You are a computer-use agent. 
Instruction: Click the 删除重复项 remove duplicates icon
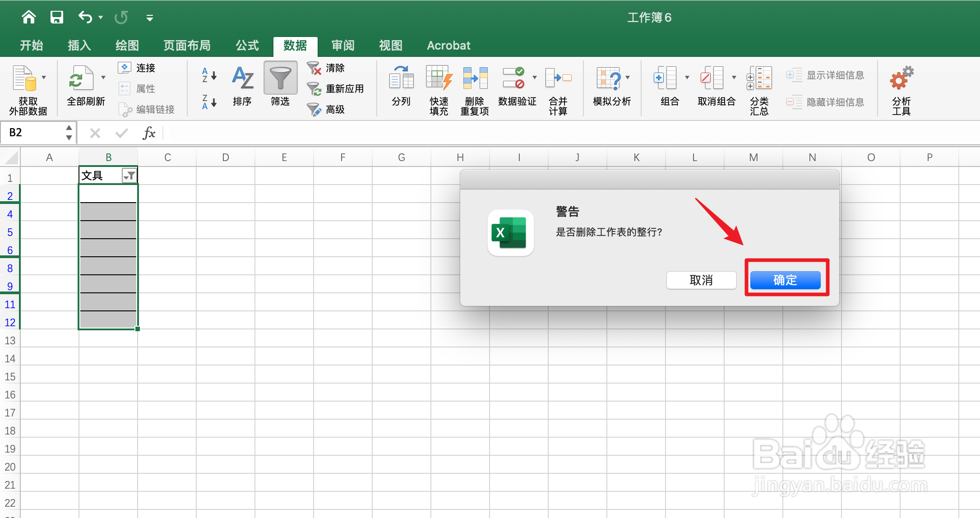coord(475,79)
